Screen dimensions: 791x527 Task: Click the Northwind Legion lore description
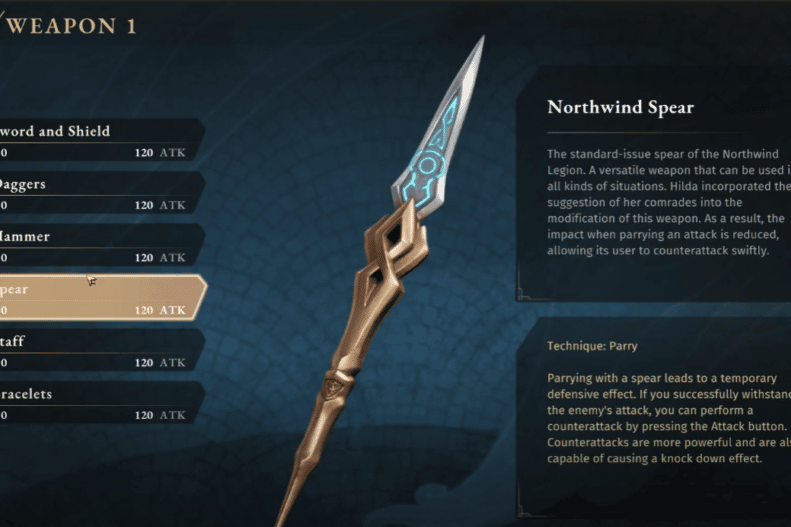(x=669, y=202)
